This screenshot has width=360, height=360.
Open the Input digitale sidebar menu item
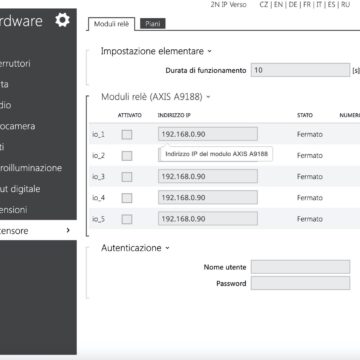click(x=20, y=189)
